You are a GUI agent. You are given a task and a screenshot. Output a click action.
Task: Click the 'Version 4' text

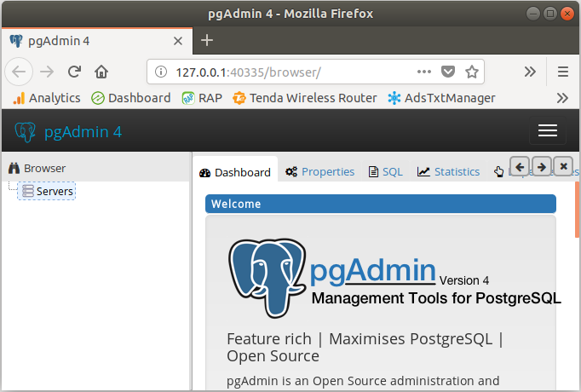pos(464,280)
